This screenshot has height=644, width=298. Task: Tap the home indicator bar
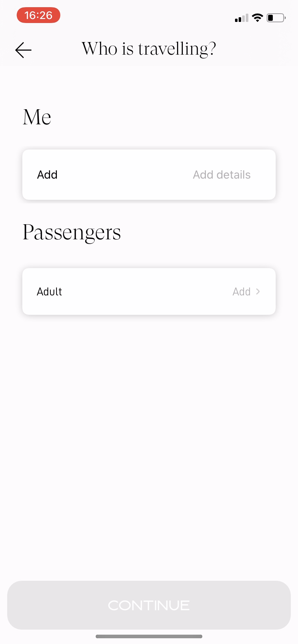pyautogui.click(x=149, y=636)
